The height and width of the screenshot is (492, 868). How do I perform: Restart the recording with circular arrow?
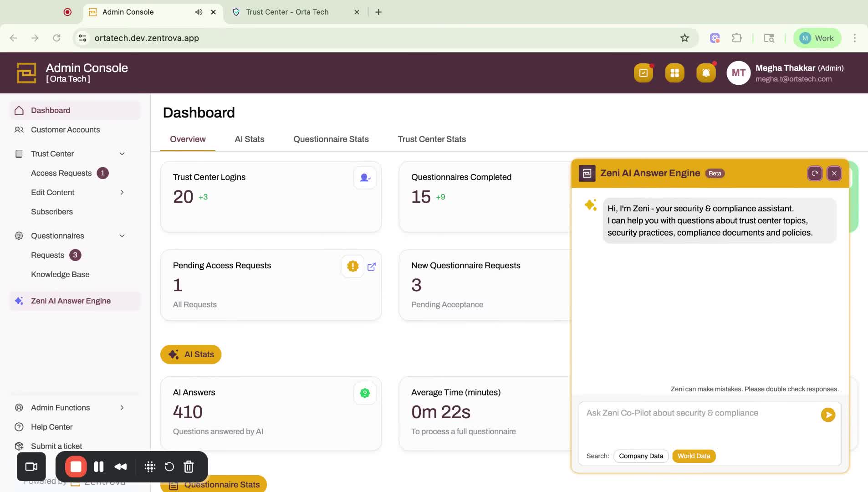coord(169,466)
